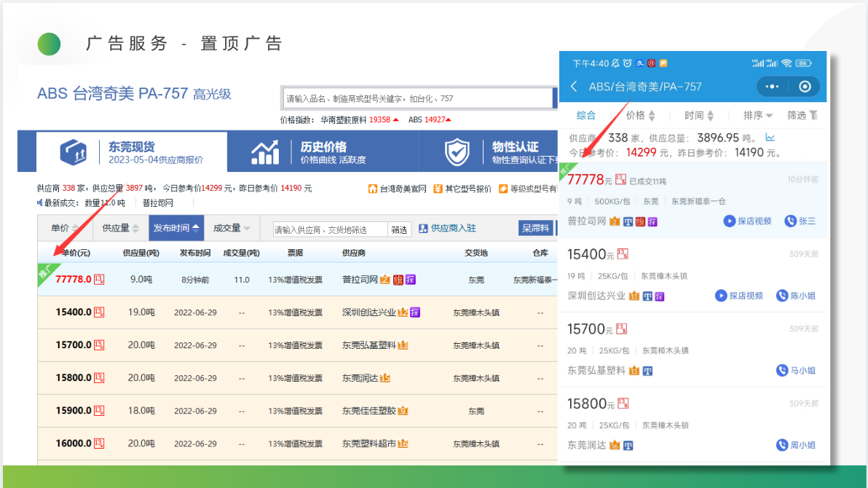Click the 呆滞料 button
Screen dimensions: 868x488
tap(535, 228)
